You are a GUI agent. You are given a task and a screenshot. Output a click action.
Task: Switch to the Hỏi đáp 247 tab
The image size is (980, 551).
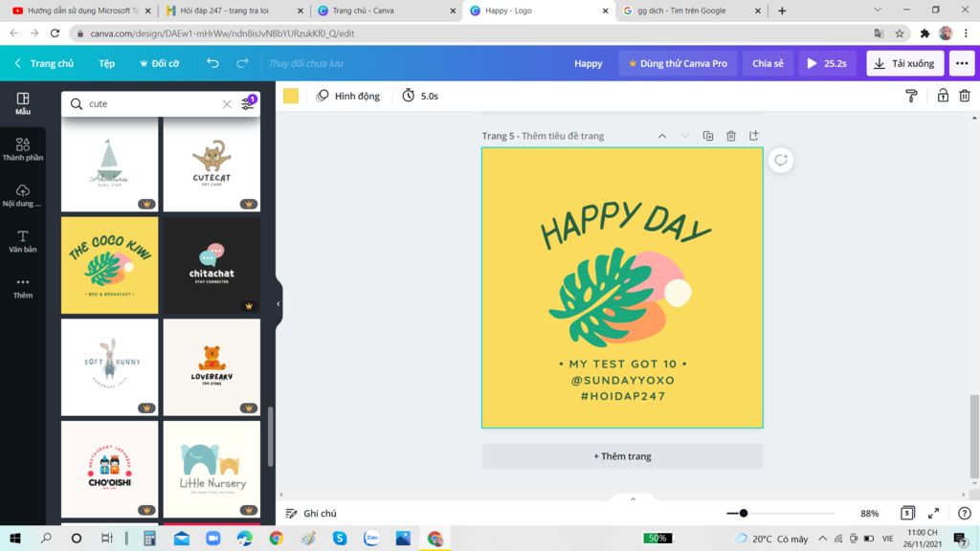point(234,11)
